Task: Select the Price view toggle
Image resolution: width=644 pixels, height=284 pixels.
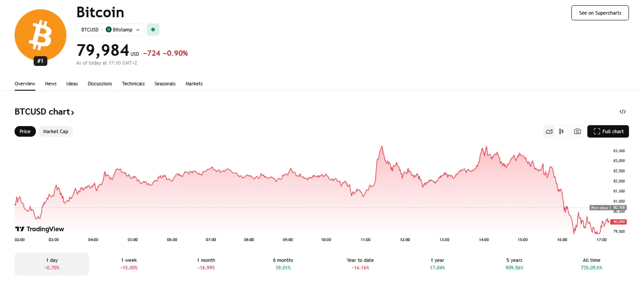Action: 25,131
